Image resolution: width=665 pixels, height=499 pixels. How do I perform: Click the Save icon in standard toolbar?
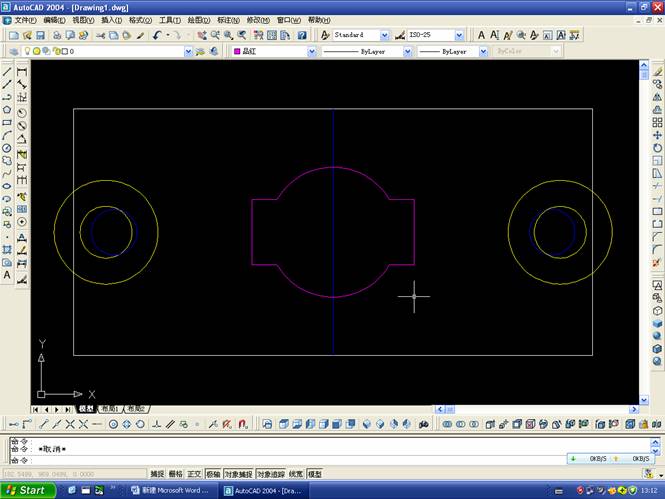(x=40, y=35)
